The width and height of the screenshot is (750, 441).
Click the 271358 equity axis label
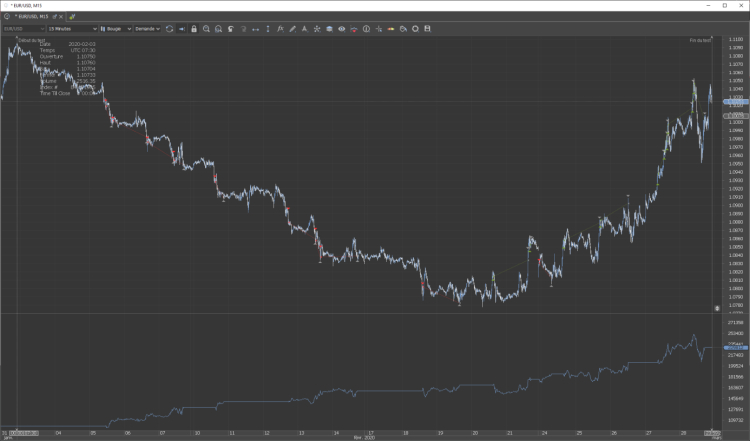[x=736, y=322]
